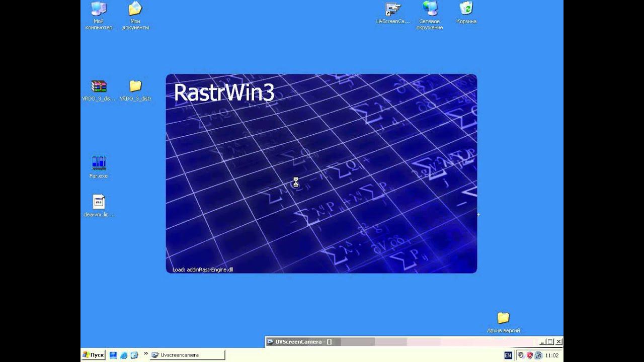This screenshot has width=644, height=362.
Task: Open the Сетевое окружение icon
Action: [430, 15]
